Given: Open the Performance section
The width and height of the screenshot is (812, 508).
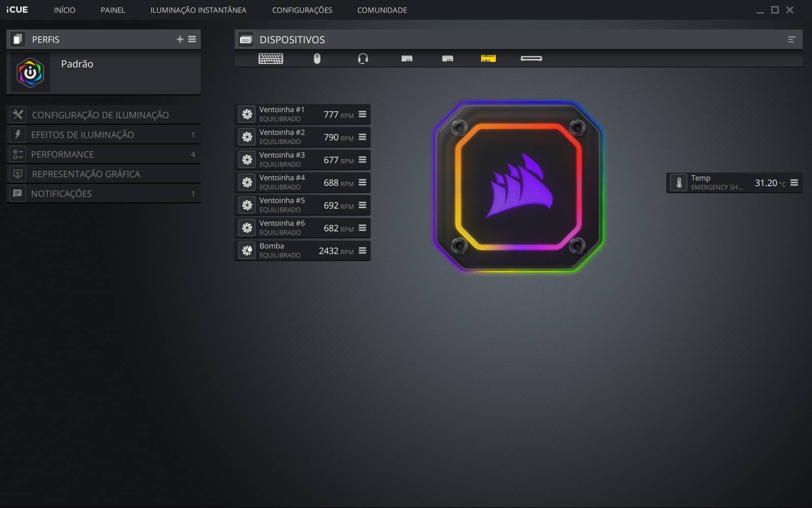Looking at the screenshot, I should (104, 154).
